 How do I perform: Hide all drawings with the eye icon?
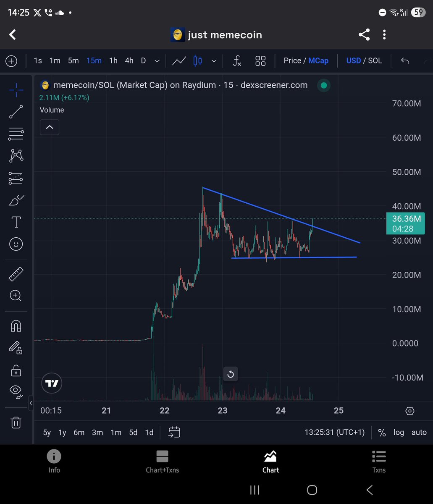coord(16,391)
